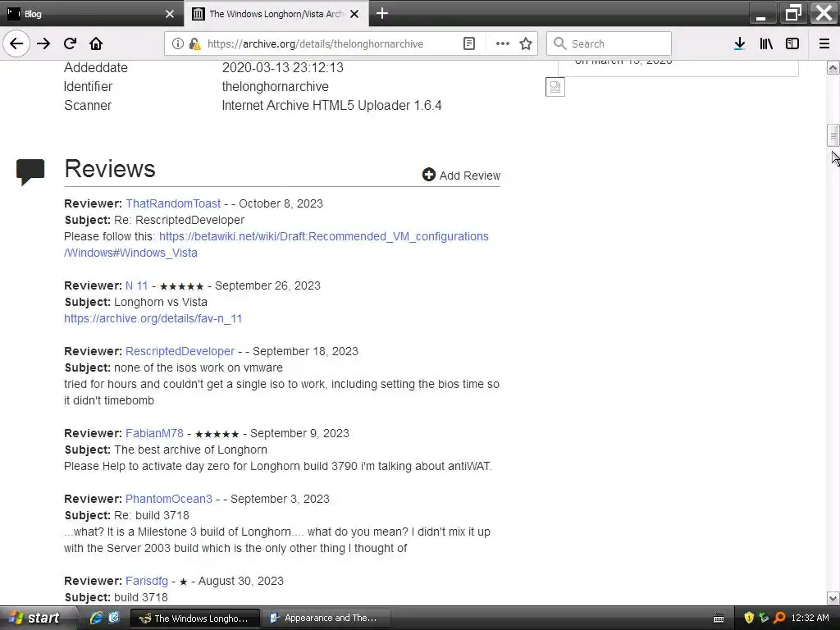Click the Add Review button
Image resolution: width=840 pixels, height=630 pixels.
click(x=461, y=176)
